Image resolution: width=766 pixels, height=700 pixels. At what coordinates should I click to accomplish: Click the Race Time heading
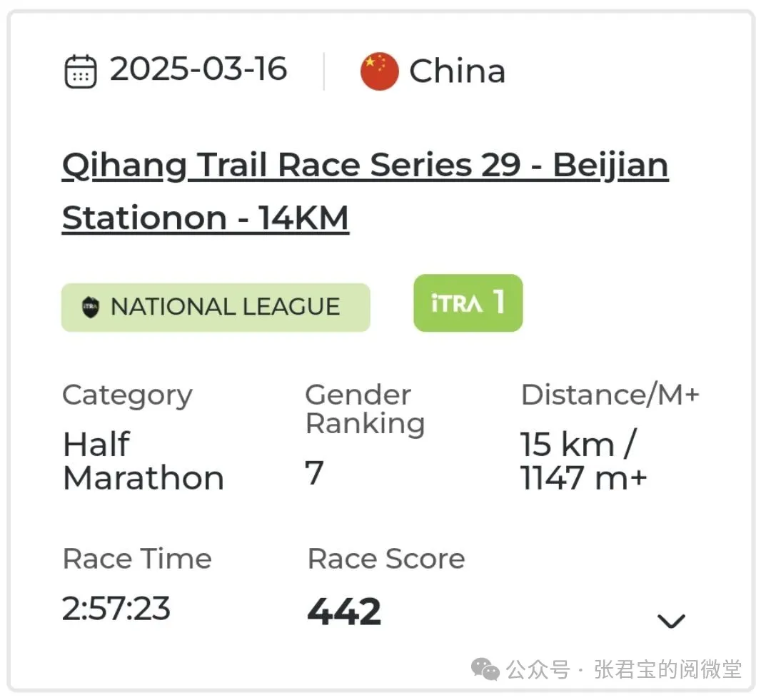[x=137, y=559]
